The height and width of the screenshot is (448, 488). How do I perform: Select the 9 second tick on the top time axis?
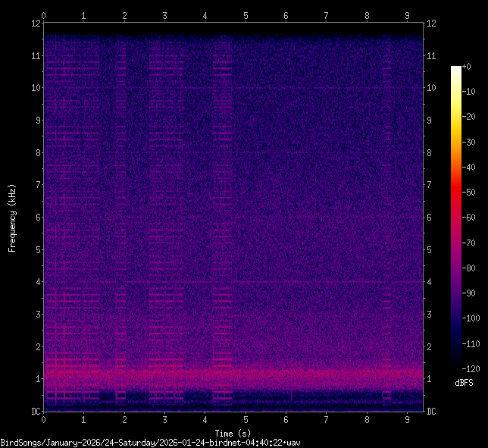pos(407,15)
